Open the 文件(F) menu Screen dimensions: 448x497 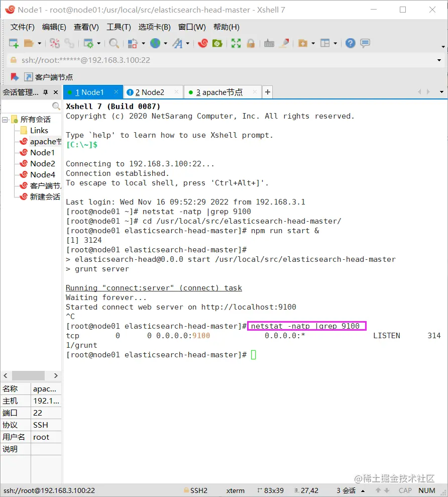point(22,27)
